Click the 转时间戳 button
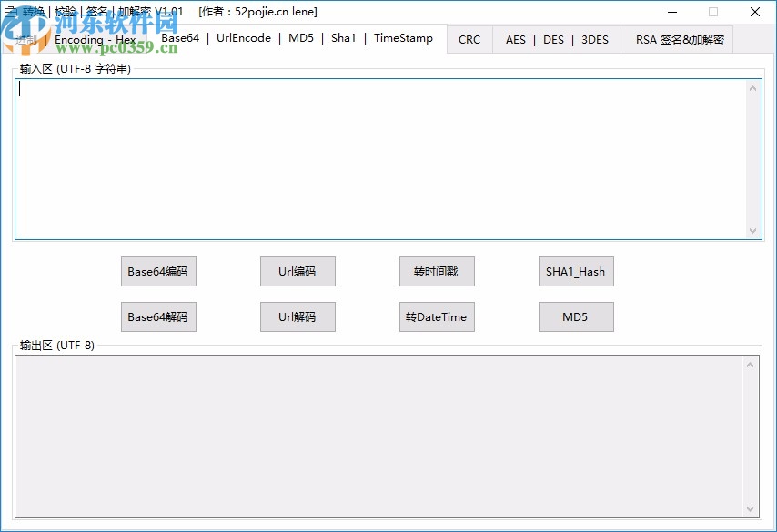This screenshot has height=532, width=777. coord(437,271)
